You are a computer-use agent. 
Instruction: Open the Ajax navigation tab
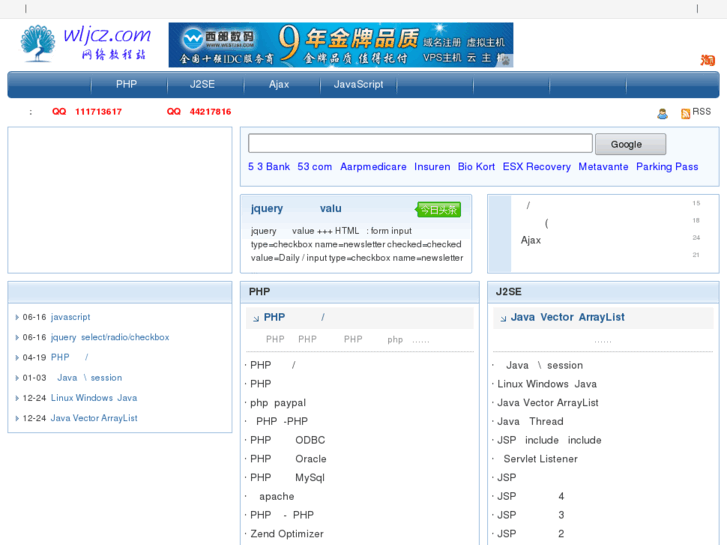point(279,84)
